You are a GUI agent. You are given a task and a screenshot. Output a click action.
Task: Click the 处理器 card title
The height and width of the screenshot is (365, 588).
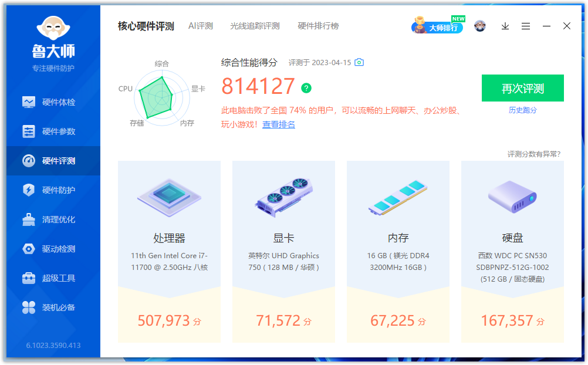click(169, 238)
